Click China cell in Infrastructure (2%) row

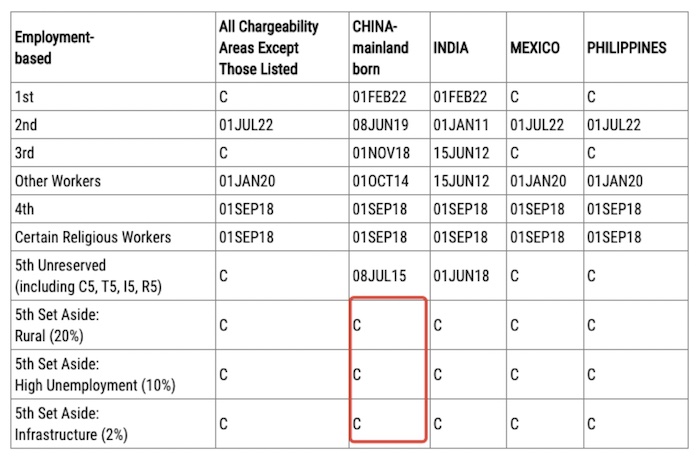[x=389, y=423]
